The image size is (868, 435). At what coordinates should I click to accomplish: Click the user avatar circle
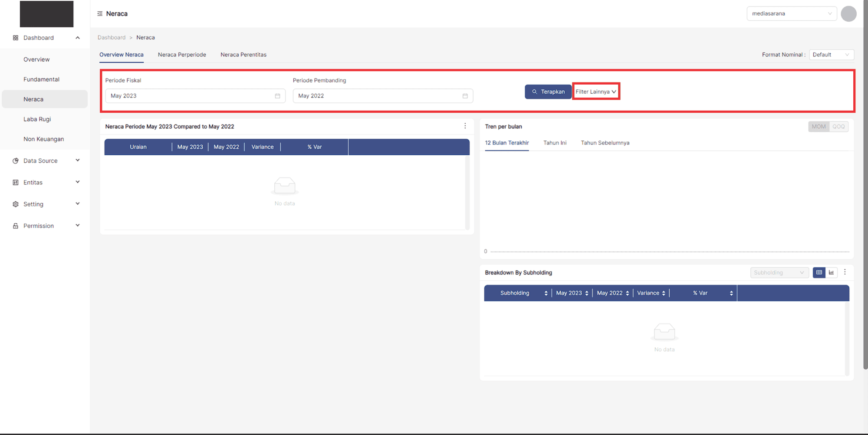click(x=848, y=14)
